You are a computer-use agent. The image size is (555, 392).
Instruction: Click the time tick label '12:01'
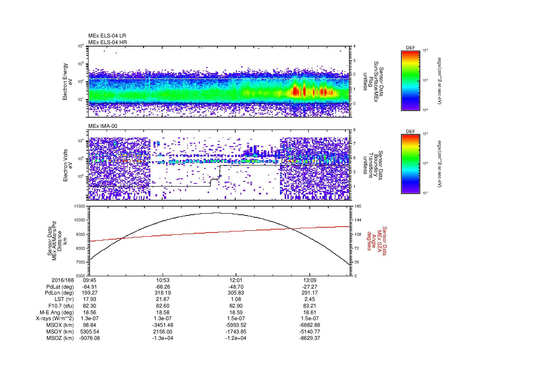click(236, 280)
